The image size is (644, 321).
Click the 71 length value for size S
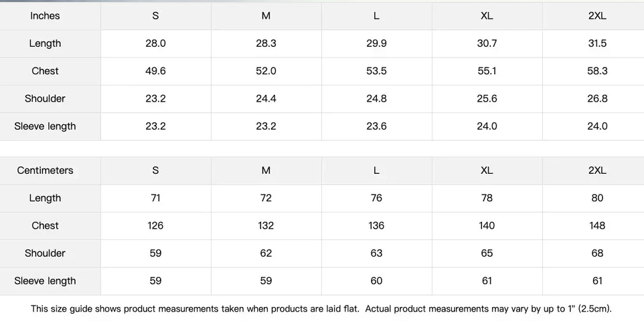click(x=156, y=198)
